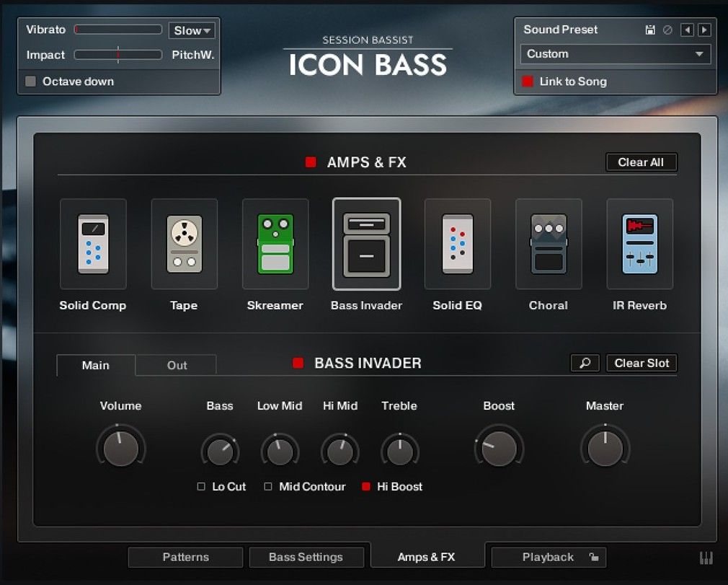Go to next sound preset arrow

704,30
